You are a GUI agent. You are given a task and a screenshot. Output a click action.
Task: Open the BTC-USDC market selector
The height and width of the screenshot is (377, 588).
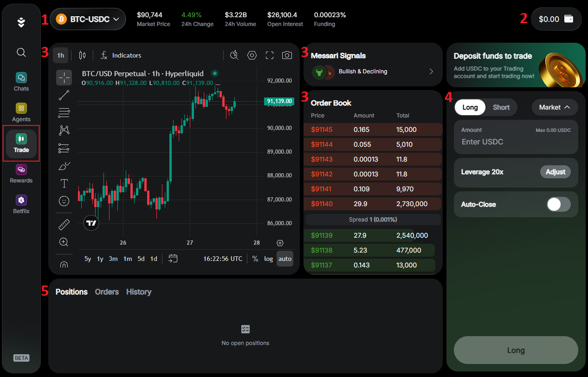[88, 19]
